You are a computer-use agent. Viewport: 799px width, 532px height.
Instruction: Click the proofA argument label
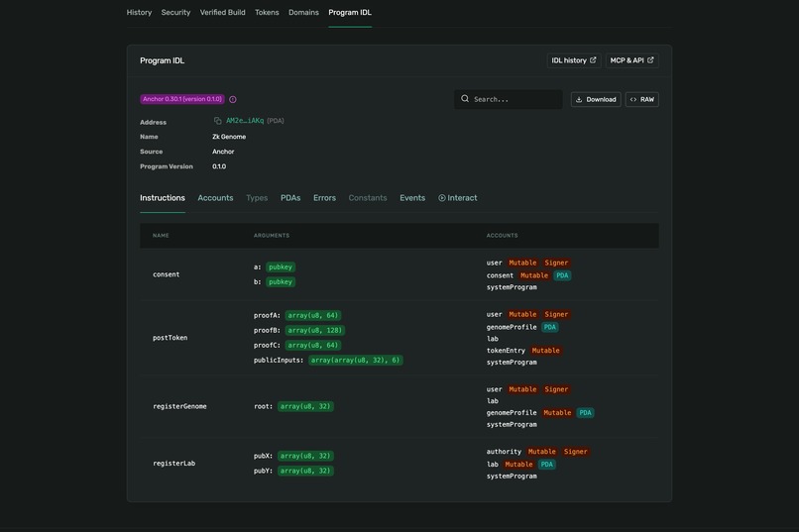(267, 316)
